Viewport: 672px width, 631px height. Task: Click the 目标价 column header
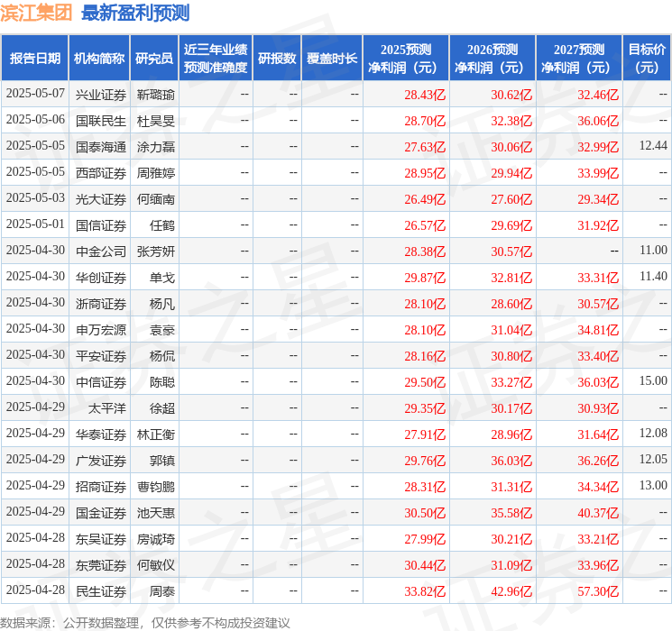click(647, 59)
